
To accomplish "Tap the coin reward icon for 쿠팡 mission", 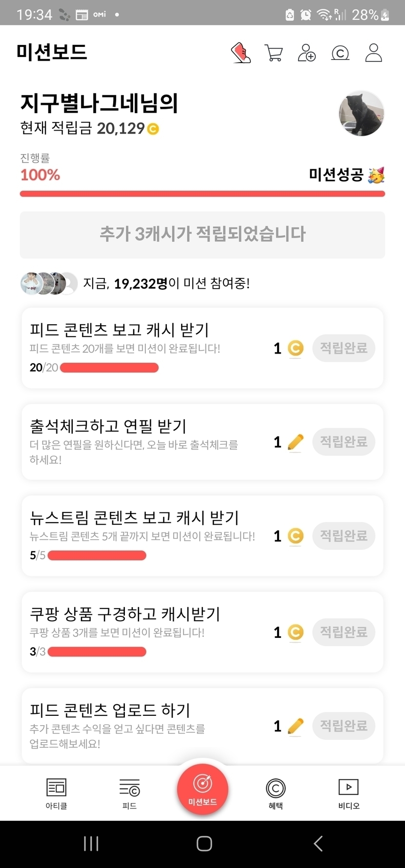I will pyautogui.click(x=295, y=632).
